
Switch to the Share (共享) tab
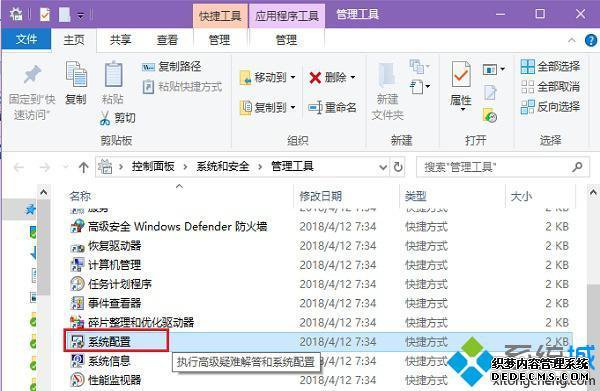(120, 39)
